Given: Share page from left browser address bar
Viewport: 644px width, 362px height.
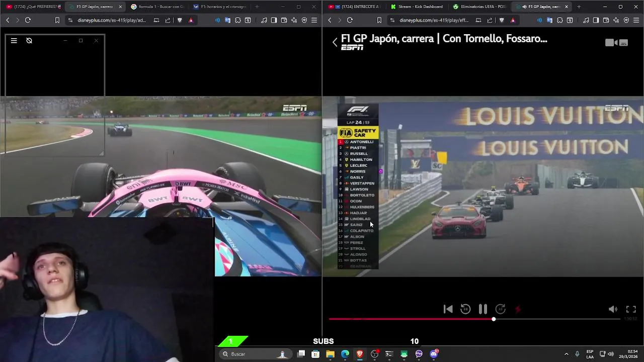Looking at the screenshot, I should (168, 20).
